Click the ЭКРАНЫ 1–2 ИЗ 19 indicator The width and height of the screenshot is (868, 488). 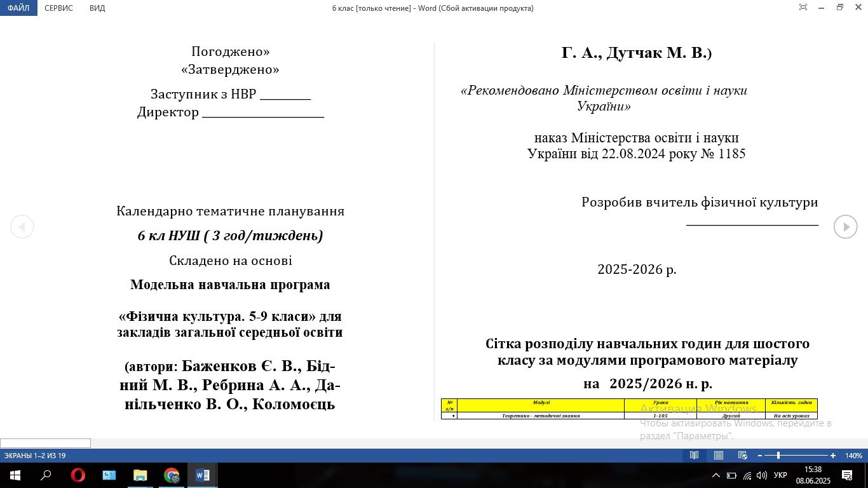35,456
